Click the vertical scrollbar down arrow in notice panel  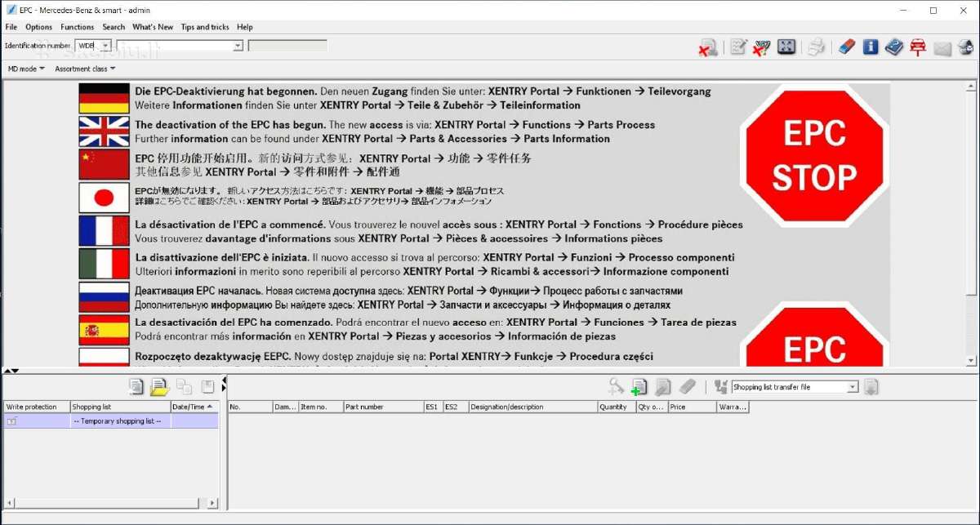pyautogui.click(x=971, y=360)
